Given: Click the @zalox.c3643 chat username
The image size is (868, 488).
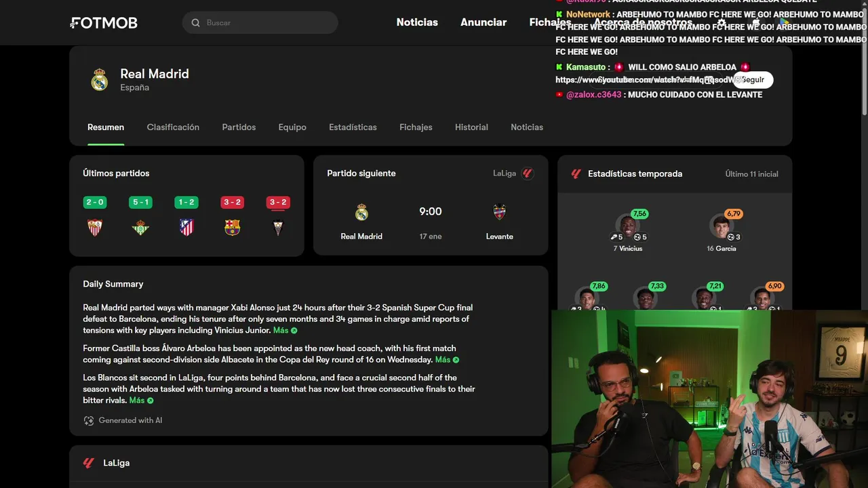Looking at the screenshot, I should point(594,95).
